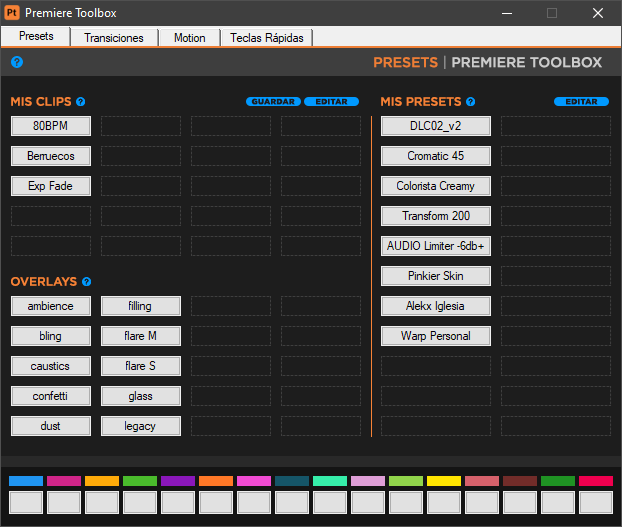Add the ambience overlay
622x527 pixels.
click(51, 306)
